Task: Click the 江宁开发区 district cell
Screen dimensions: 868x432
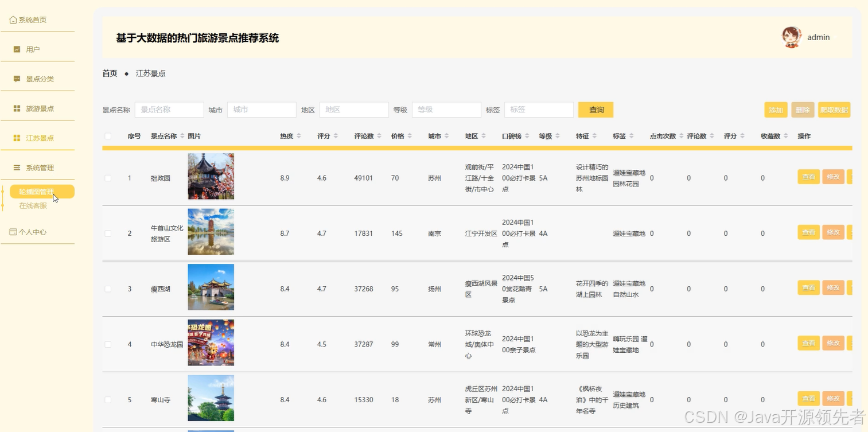Action: point(481,233)
